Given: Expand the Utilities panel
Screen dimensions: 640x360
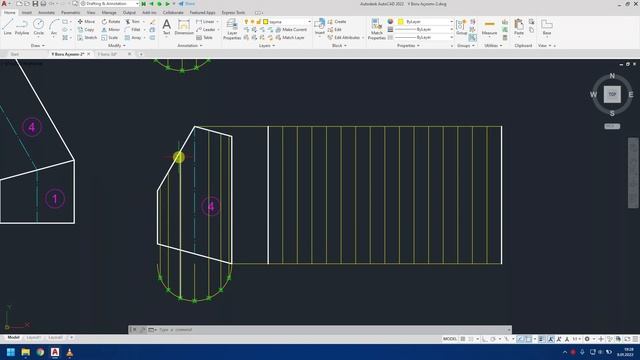Looking at the screenshot, I should tap(493, 46).
